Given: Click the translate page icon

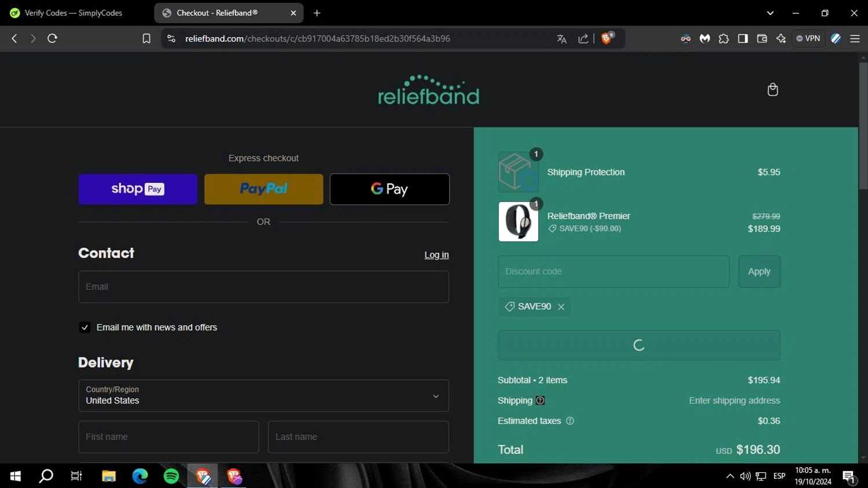Looking at the screenshot, I should (x=561, y=39).
